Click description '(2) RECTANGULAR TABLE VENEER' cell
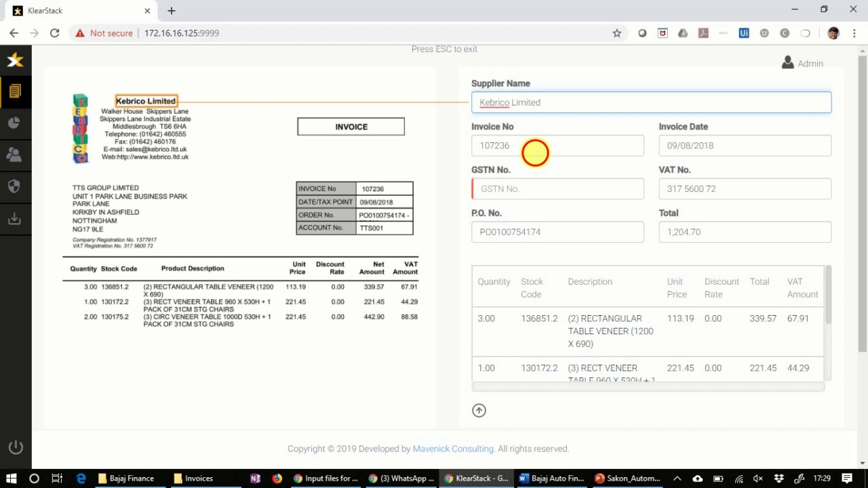Viewport: 868px width, 488px height. [610, 331]
